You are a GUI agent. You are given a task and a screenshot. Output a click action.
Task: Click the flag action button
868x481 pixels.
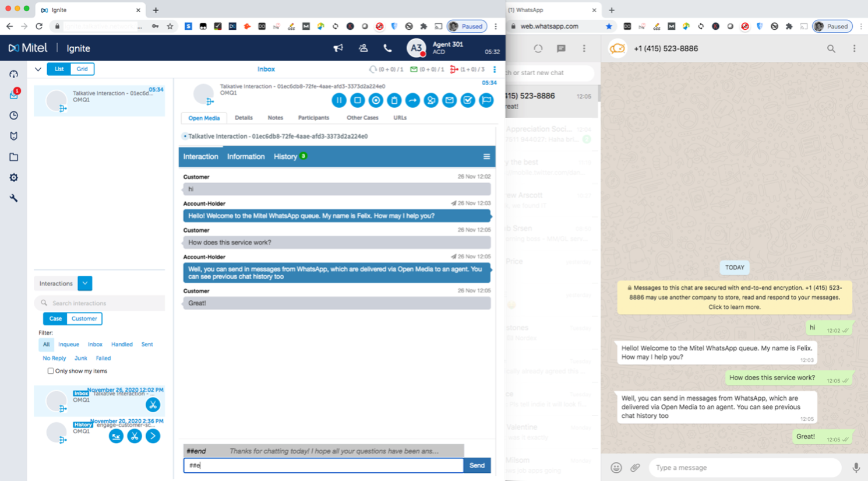486,100
